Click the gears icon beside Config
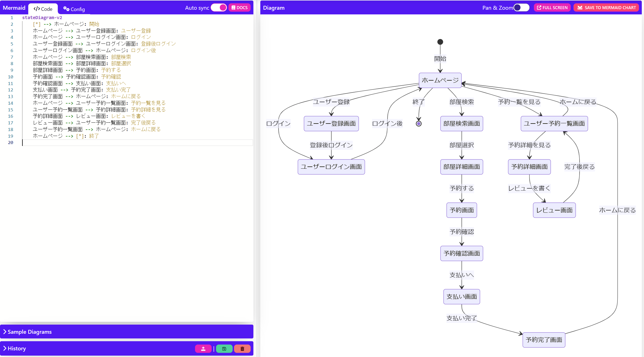644x357 pixels. pos(66,9)
